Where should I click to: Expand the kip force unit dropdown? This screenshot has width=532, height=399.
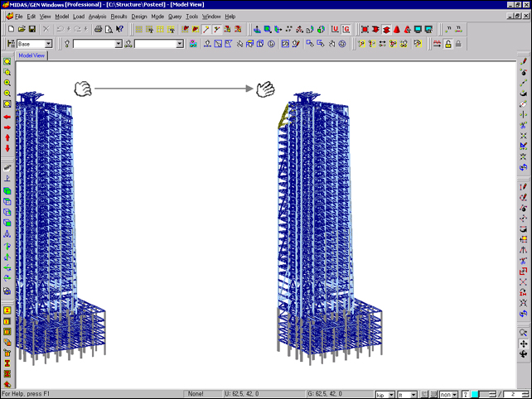coord(392,394)
